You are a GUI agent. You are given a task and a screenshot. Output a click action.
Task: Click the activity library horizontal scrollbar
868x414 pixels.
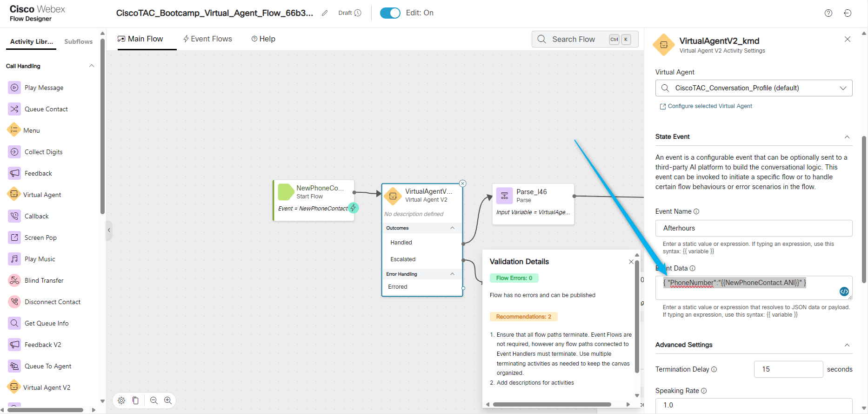pos(45,410)
